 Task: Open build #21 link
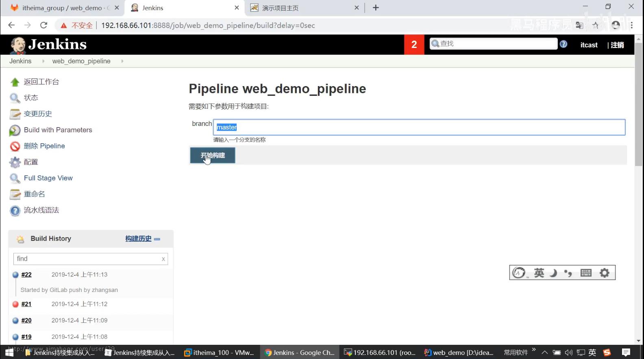pos(26,304)
